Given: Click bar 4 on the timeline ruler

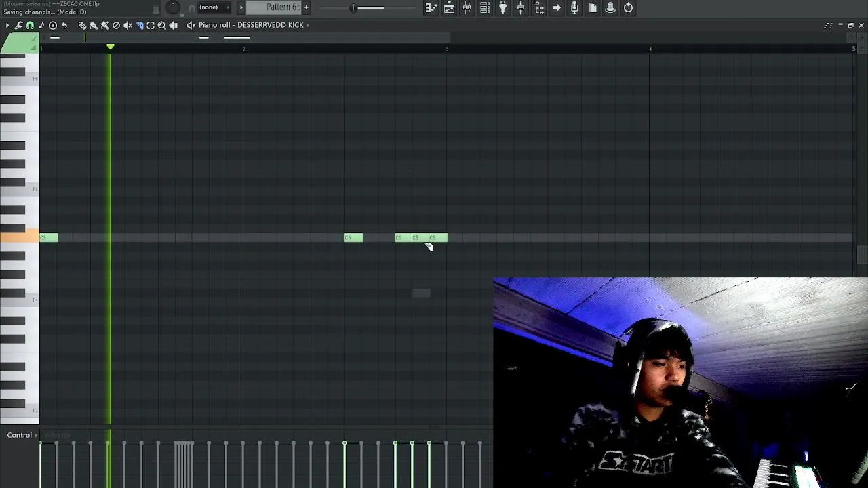Looking at the screenshot, I should click(650, 49).
